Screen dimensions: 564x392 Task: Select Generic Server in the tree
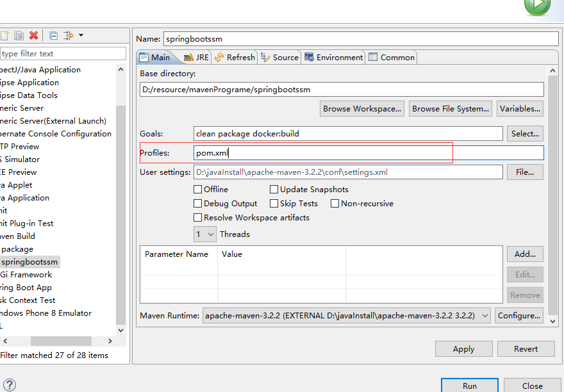pos(22,108)
